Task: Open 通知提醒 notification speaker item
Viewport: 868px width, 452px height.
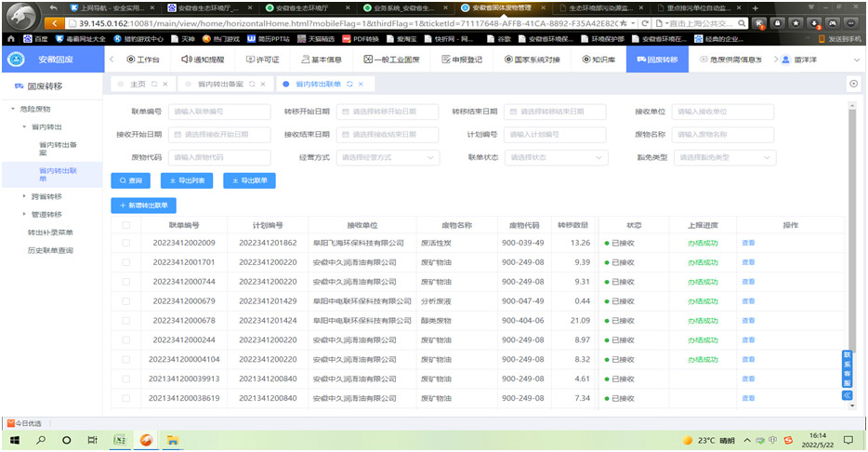Action: tap(203, 59)
